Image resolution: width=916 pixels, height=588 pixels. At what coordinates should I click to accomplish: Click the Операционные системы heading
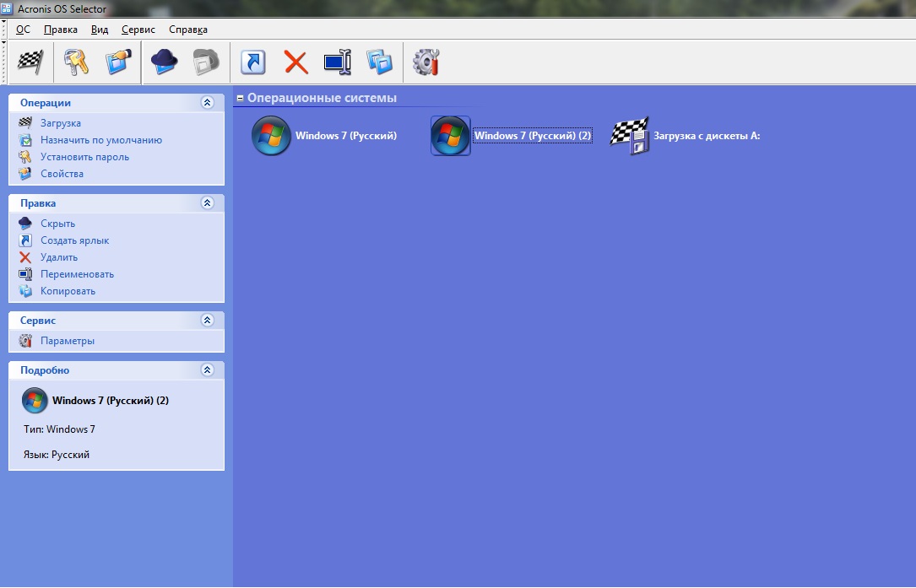point(322,98)
